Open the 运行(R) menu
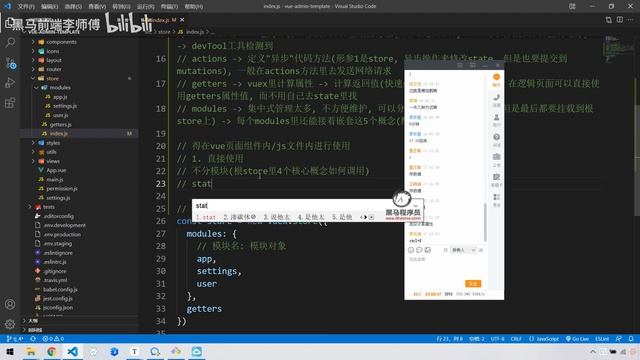The width and height of the screenshot is (640, 360). [145, 7]
